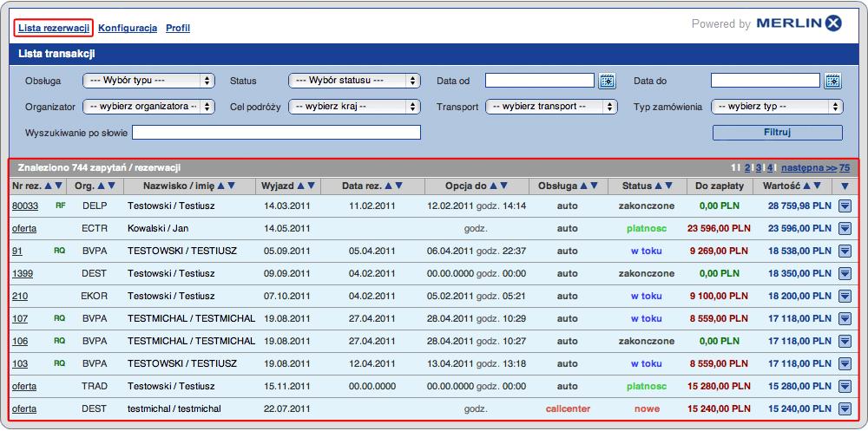Open reservation number 80033
Screen dimensions: 868x431
tap(25, 206)
